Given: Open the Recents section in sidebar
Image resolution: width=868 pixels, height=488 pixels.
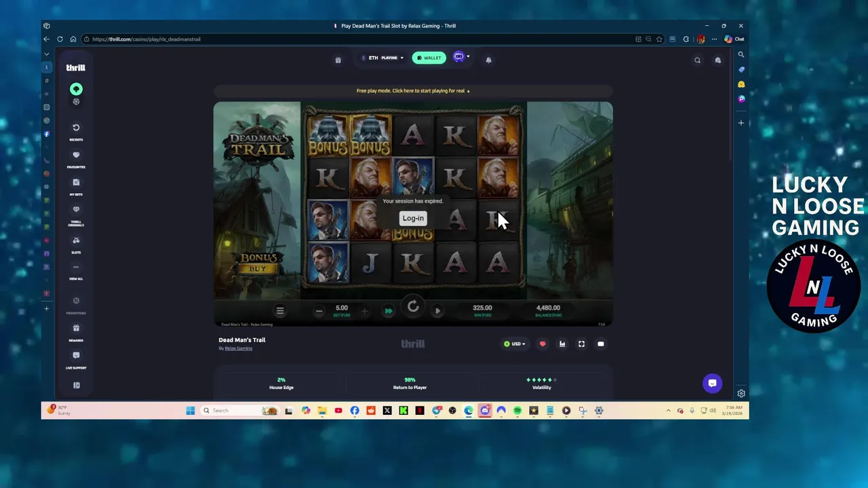Looking at the screenshot, I should pos(76,131).
